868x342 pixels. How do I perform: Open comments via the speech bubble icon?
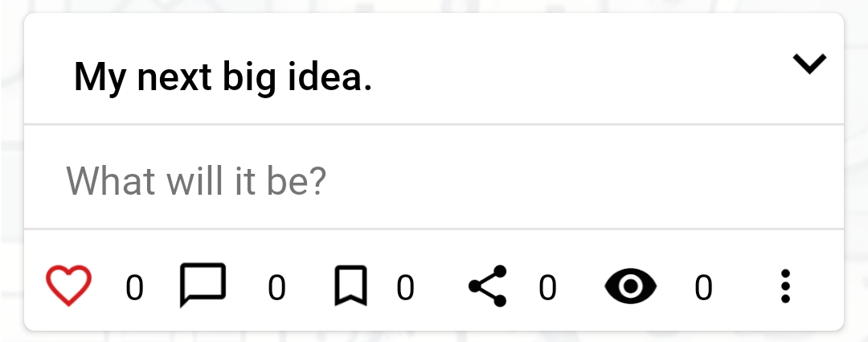203,286
